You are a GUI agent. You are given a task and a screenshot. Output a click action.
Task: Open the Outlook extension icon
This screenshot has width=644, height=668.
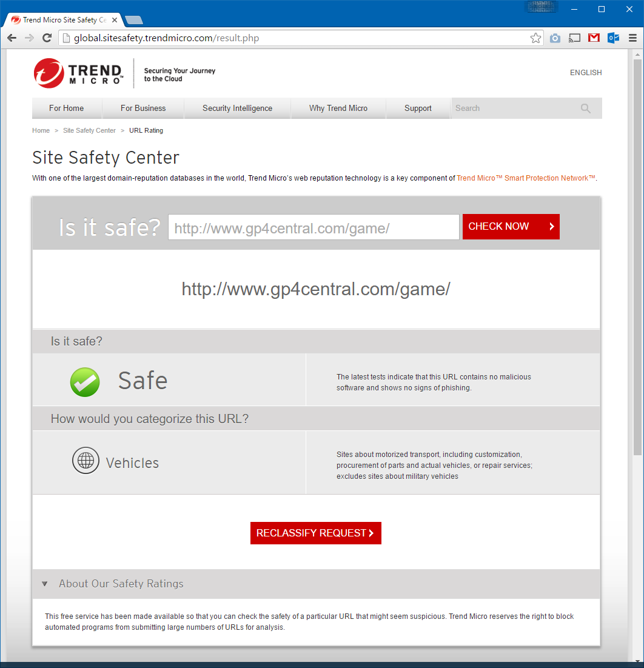613,38
